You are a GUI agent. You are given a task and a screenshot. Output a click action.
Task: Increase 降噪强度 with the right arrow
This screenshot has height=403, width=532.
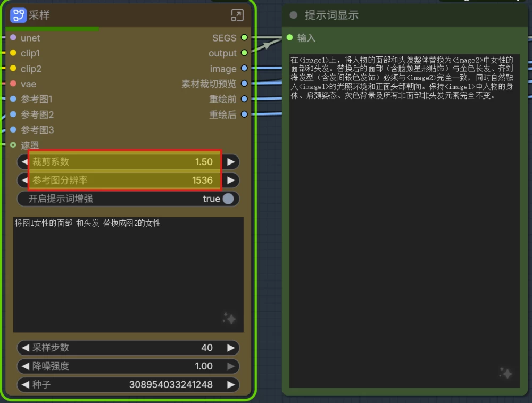(x=231, y=366)
